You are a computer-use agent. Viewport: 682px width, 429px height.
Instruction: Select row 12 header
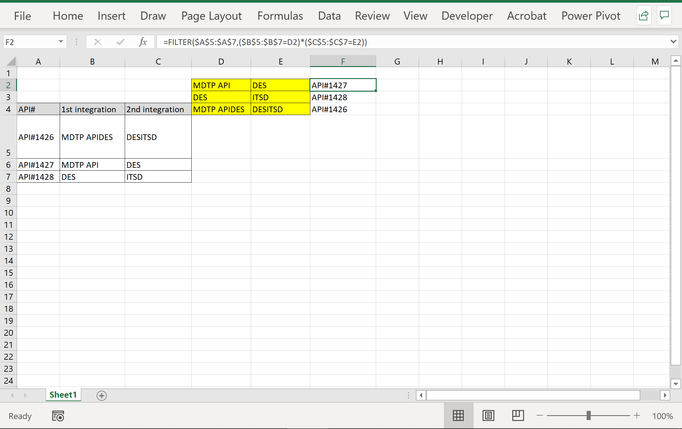tap(8, 237)
